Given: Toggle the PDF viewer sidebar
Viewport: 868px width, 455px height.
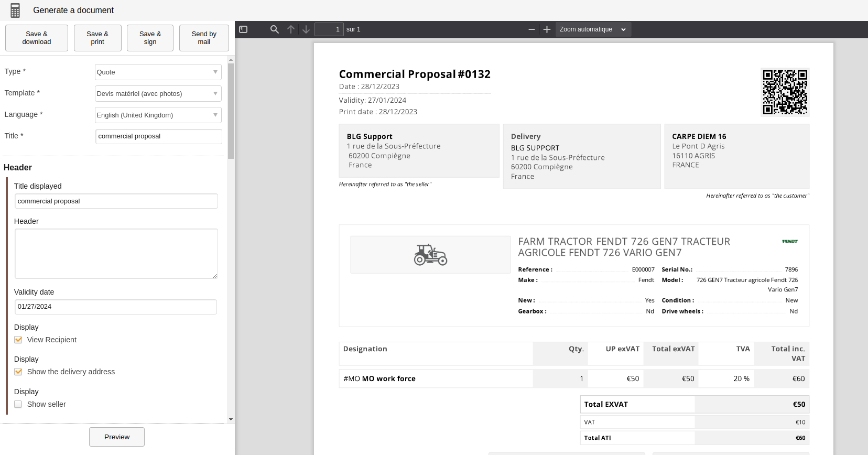Looking at the screenshot, I should (243, 29).
